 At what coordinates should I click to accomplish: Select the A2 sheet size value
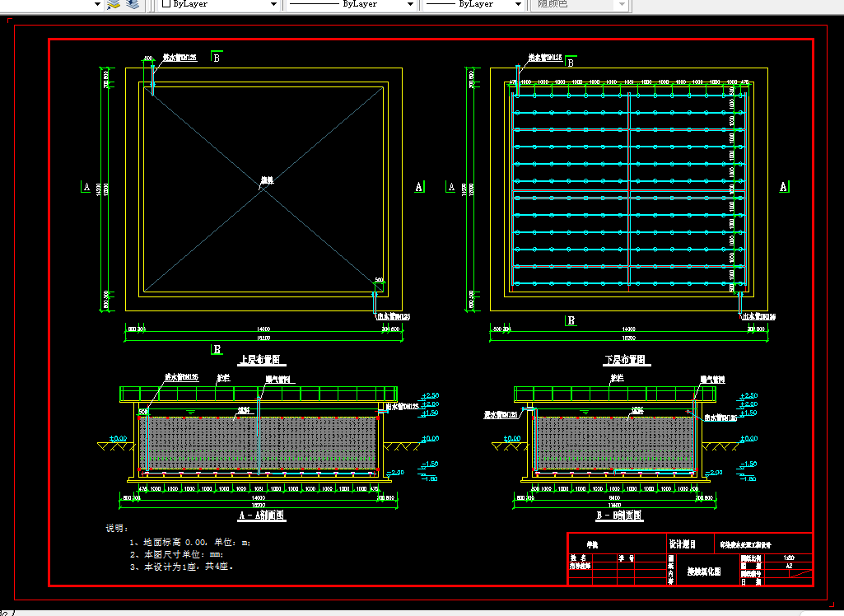tap(789, 566)
